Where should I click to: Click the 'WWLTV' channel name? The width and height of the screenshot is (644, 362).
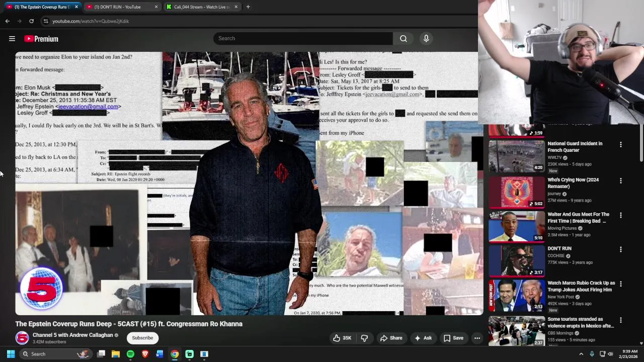click(554, 157)
